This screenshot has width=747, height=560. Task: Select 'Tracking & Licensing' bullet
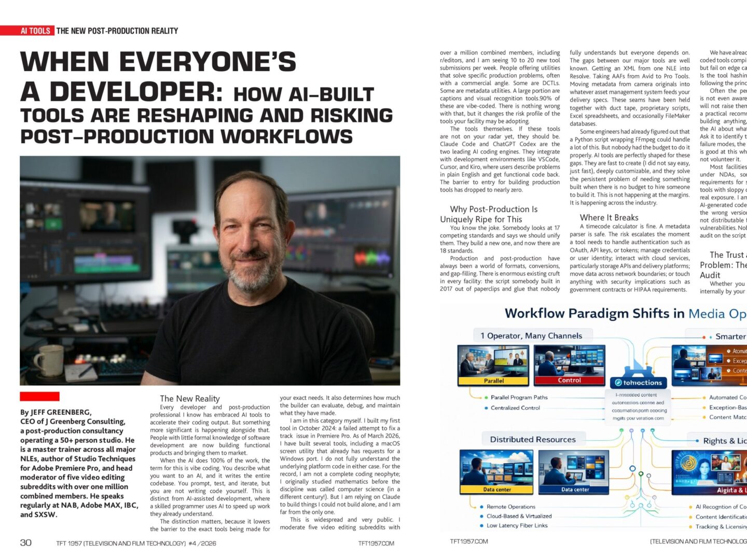(x=721, y=527)
